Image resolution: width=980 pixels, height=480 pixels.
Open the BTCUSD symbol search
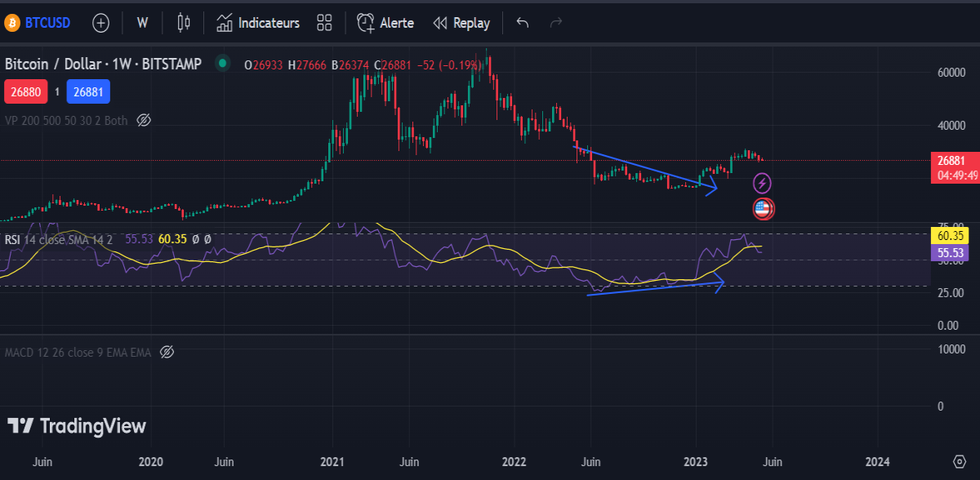38,23
